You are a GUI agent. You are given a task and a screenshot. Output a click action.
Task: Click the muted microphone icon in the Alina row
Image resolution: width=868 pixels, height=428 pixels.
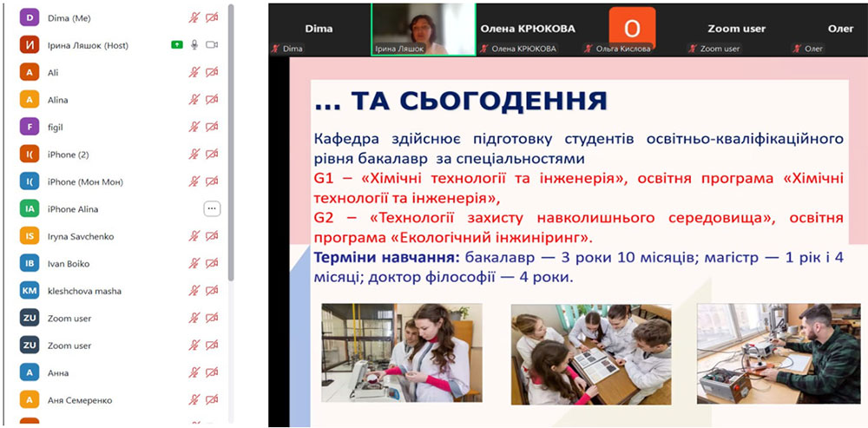tap(194, 100)
